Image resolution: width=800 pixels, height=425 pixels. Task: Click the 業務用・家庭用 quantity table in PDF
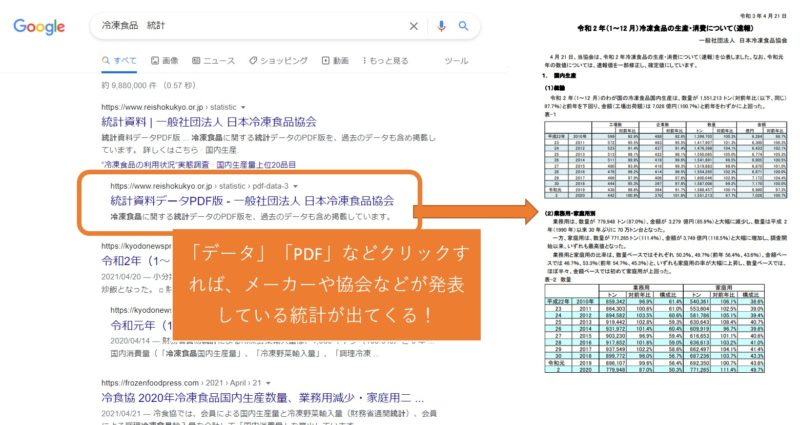pyautogui.click(x=655, y=329)
